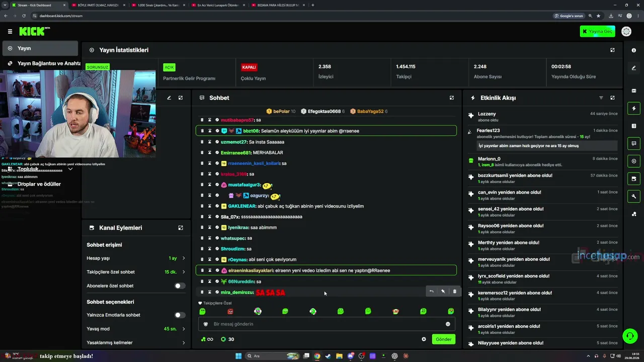Screen dimensions: 644x362
Task: Toggle the wrench channel actions sidebar icon
Action: (x=634, y=197)
